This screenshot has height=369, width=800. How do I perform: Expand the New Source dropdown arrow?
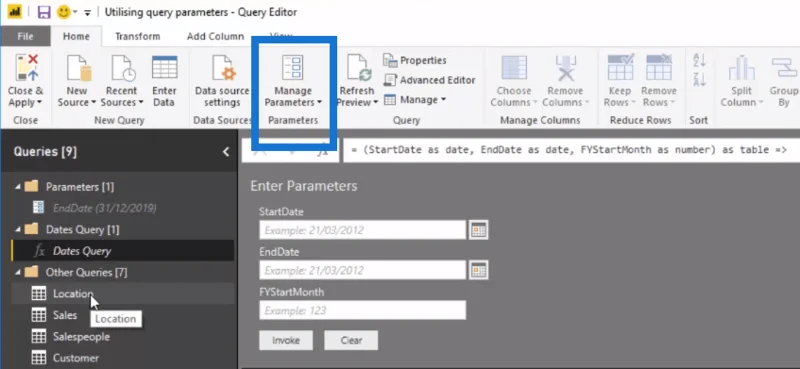(93, 103)
